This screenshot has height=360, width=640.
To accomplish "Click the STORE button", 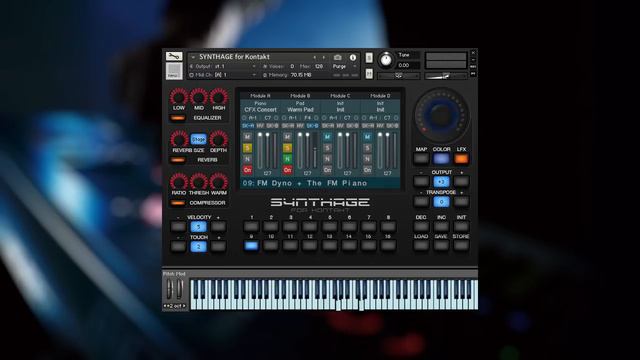I will (x=461, y=246).
